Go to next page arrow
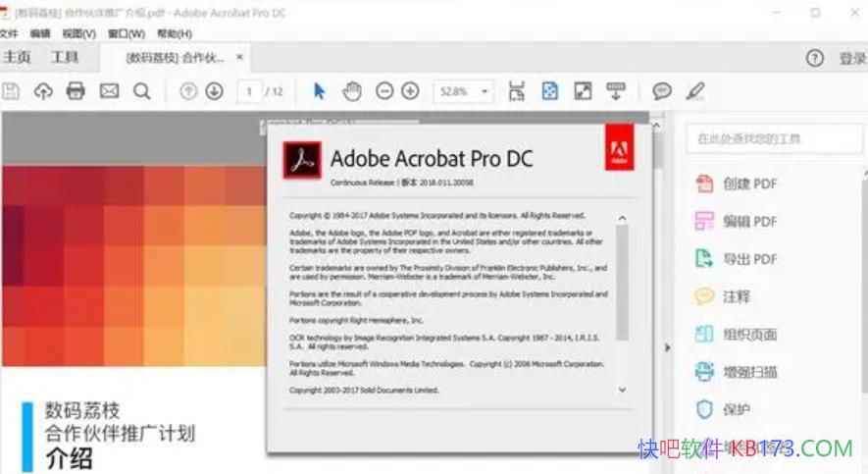Image resolution: width=868 pixels, height=474 pixels. (x=214, y=91)
